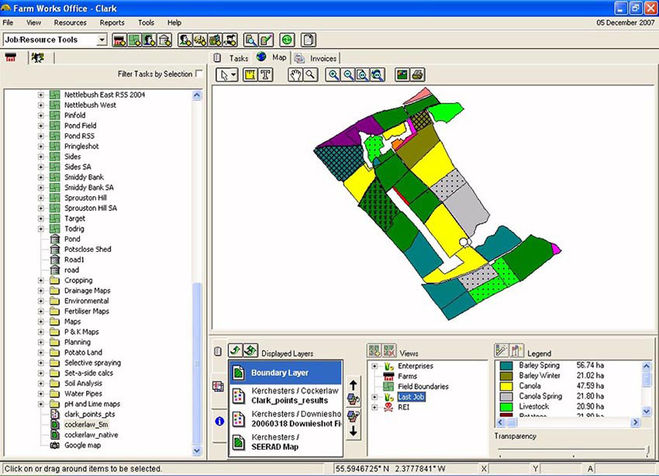659x476 pixels.
Task: Click the green circular sync icon in toolbar
Action: 287,40
